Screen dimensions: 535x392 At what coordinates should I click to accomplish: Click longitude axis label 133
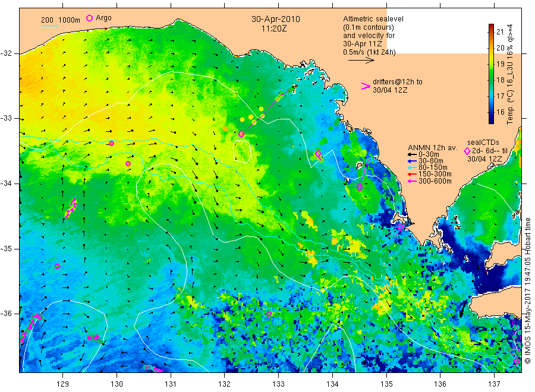(x=278, y=384)
